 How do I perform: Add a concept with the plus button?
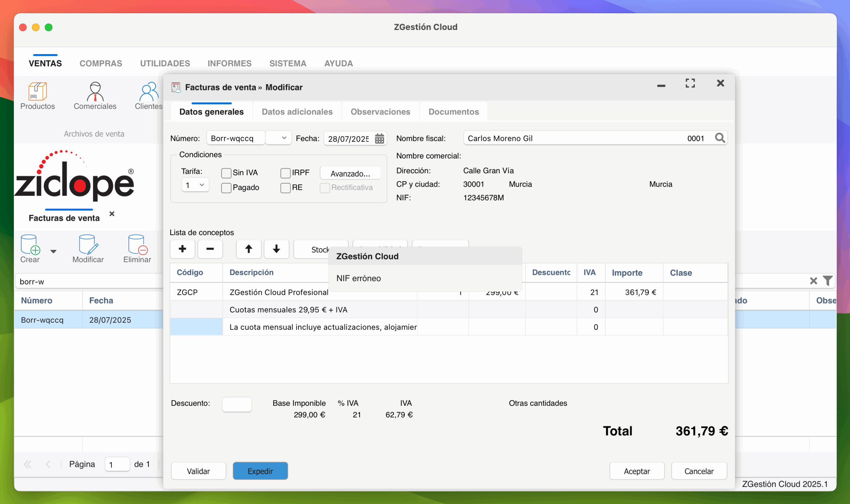182,249
